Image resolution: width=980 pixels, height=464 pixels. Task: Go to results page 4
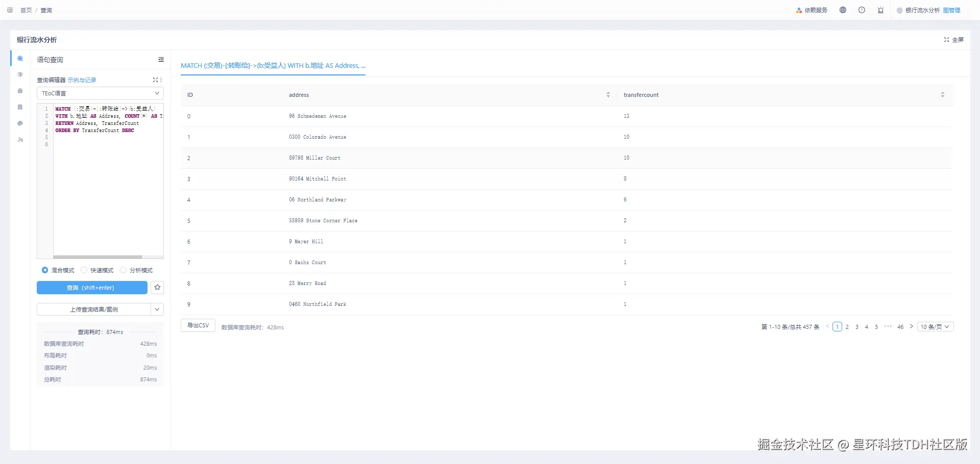coord(867,327)
